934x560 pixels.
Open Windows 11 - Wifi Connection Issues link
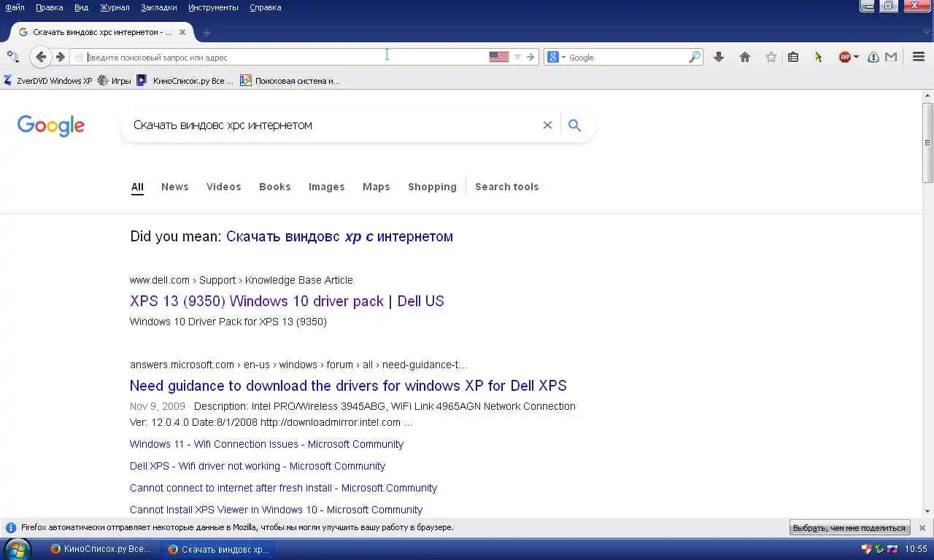click(266, 444)
